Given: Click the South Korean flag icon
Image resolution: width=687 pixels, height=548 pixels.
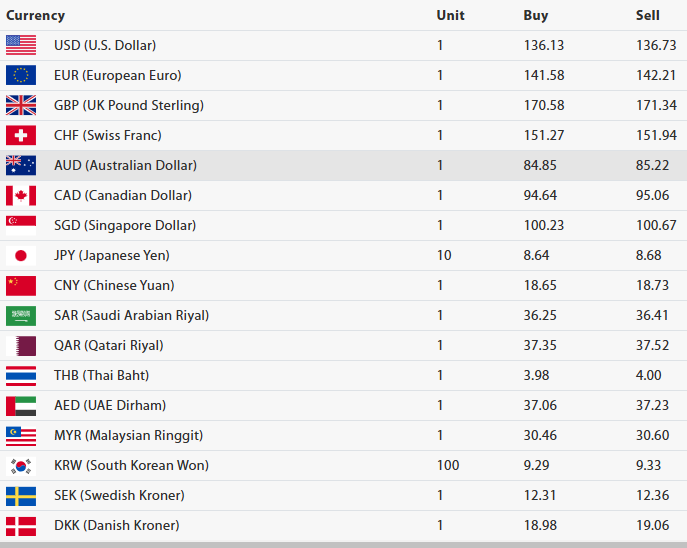Looking at the screenshot, I should (21, 465).
